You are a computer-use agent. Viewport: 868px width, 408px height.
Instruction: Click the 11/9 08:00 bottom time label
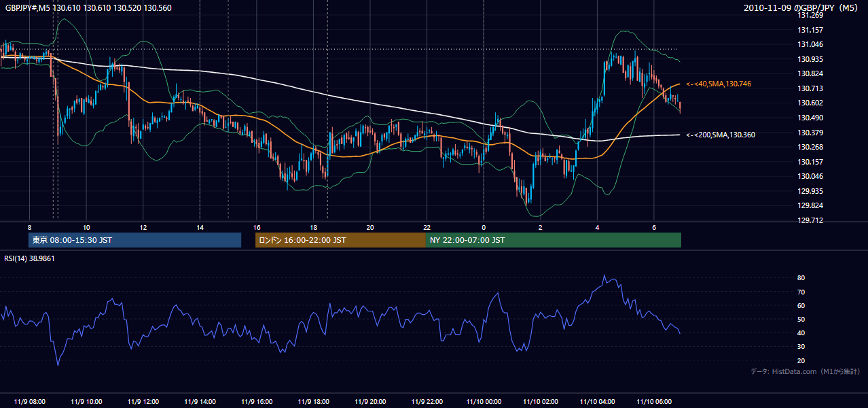coord(29,402)
